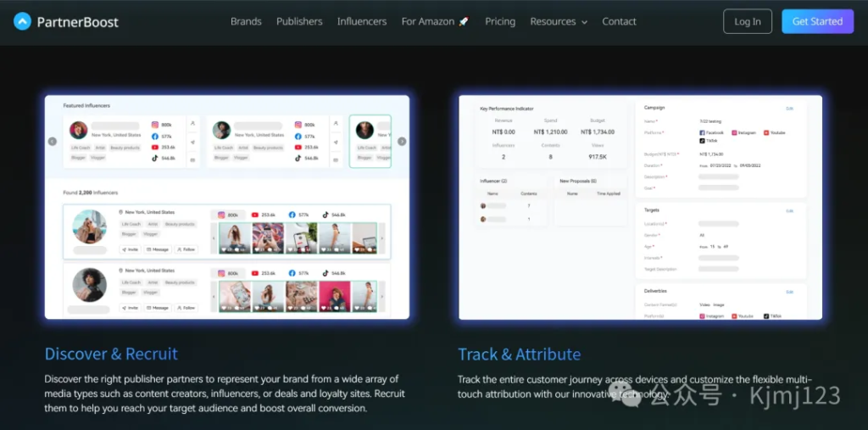Click the Featured Influencers previous arrow

tap(53, 142)
